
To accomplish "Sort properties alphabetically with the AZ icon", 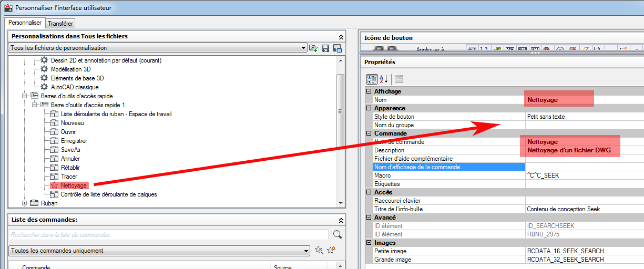I will pyautogui.click(x=383, y=79).
